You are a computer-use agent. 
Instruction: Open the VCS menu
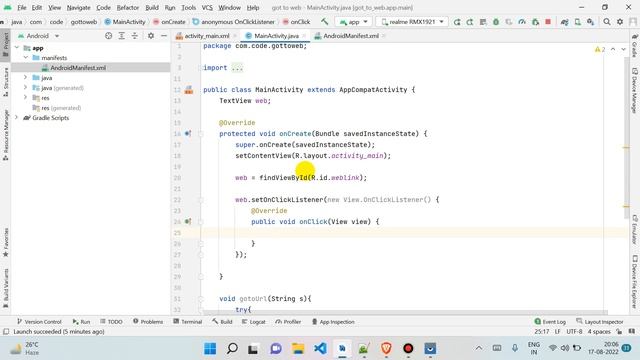click(x=207, y=7)
